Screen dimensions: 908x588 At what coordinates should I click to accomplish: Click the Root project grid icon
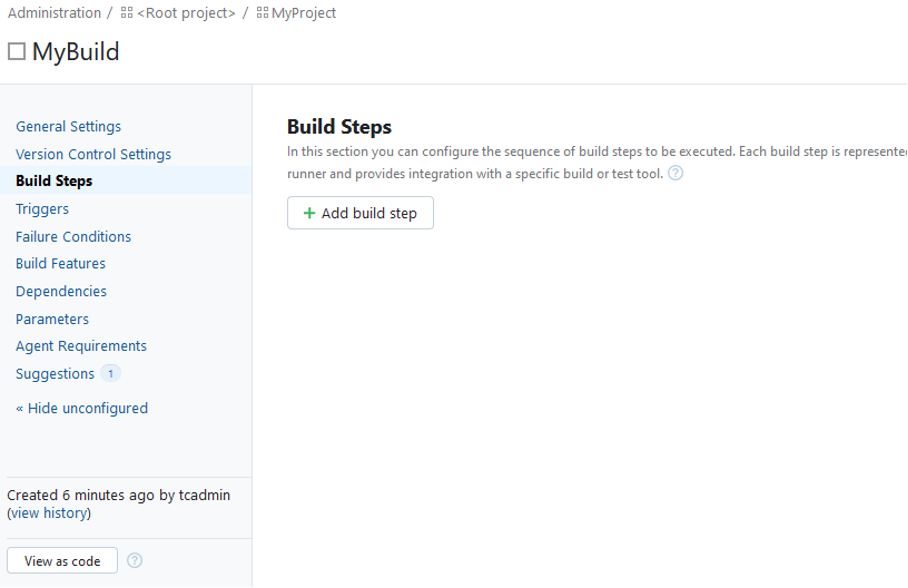click(x=127, y=13)
